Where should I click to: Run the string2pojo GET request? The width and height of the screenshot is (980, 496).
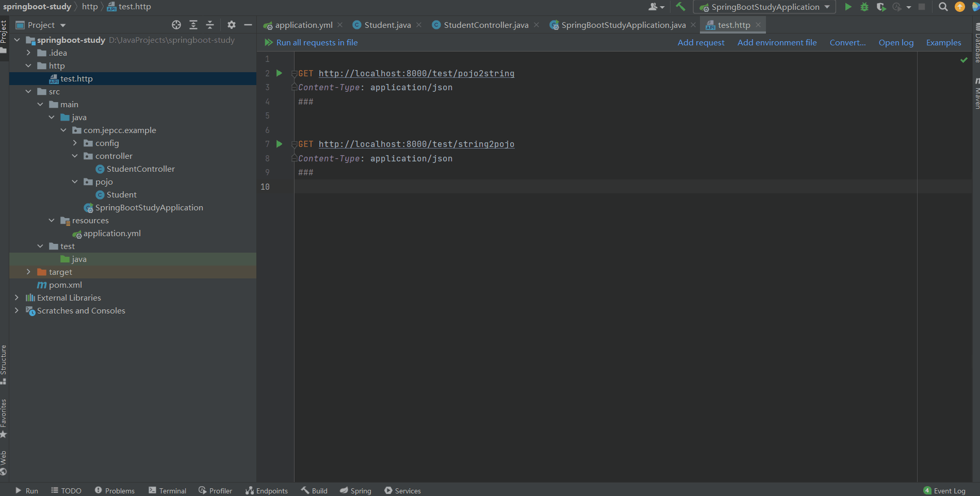tap(279, 144)
